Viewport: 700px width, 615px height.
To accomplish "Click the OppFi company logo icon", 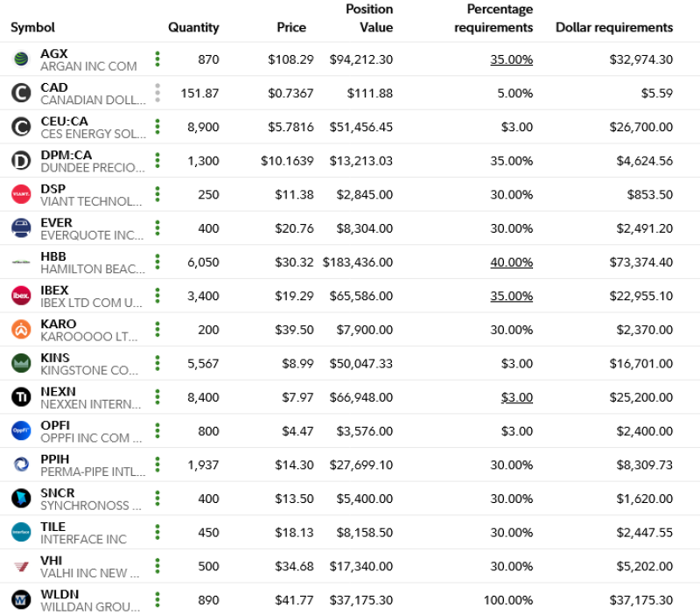I will (22, 430).
